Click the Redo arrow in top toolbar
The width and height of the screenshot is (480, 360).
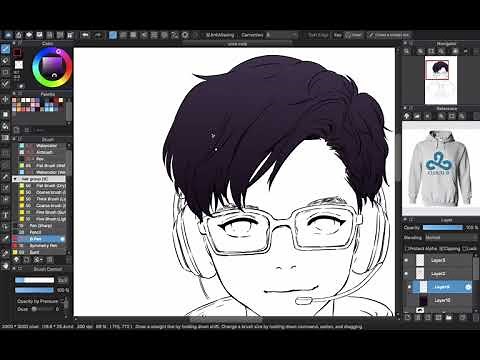[98, 35]
